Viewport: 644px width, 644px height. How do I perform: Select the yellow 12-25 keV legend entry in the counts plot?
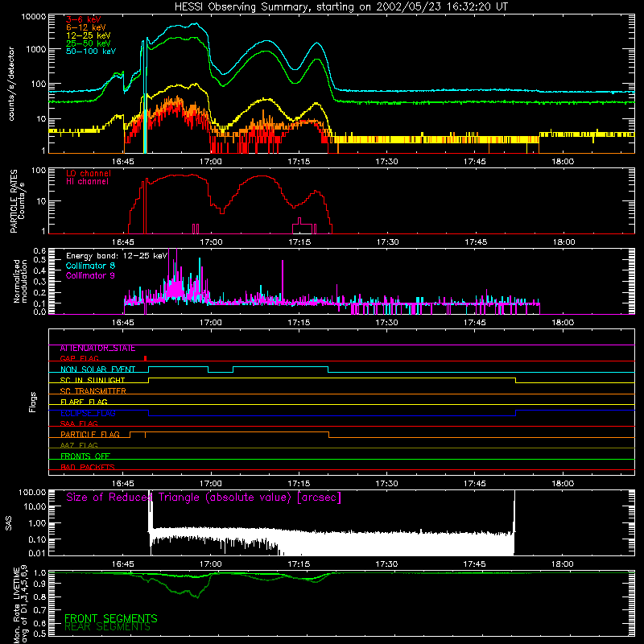89,35
